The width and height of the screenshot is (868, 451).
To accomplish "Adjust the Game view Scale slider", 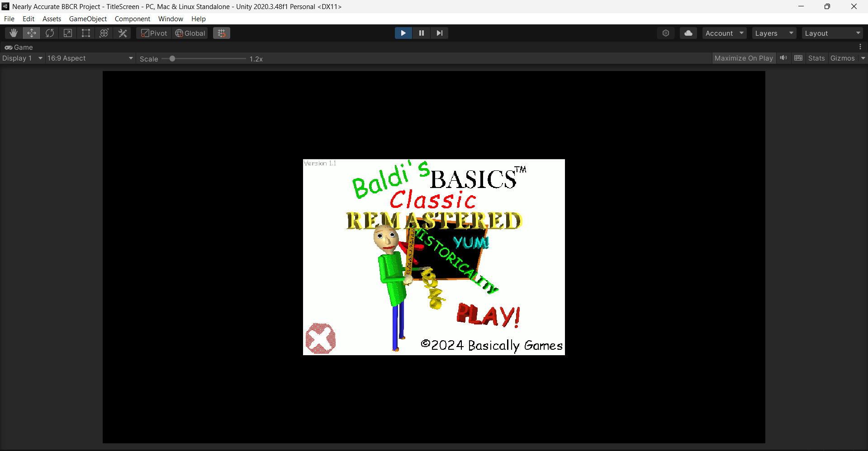I will click(x=172, y=58).
